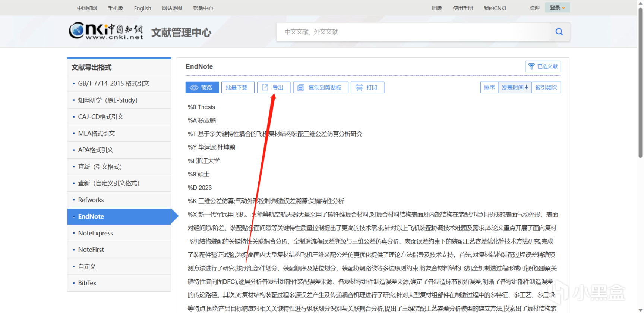The height and width of the screenshot is (313, 644).
Task: Select 知网研学 (原E-Study) format
Action: pos(119,100)
